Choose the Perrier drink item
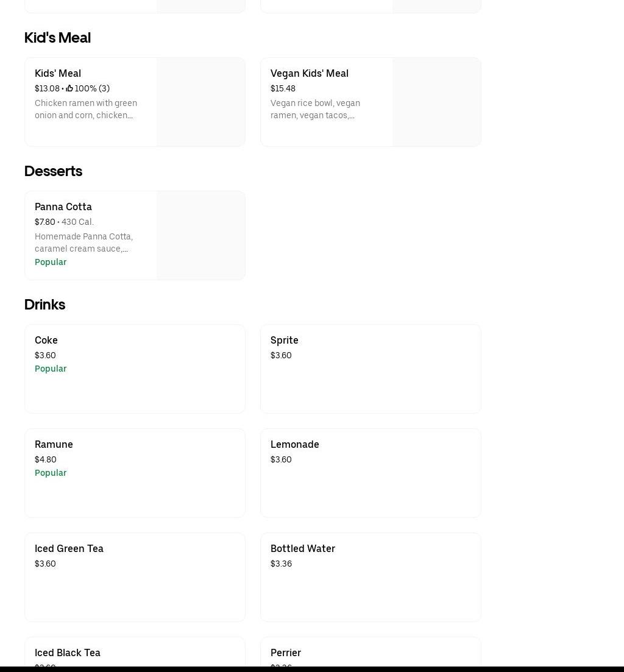Screen dimensions: 624x672 tap(286, 653)
